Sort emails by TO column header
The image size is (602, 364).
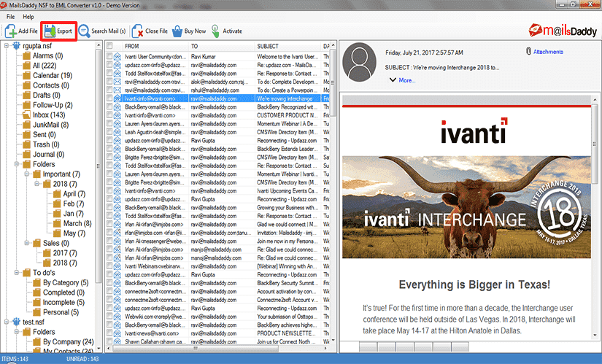click(222, 46)
